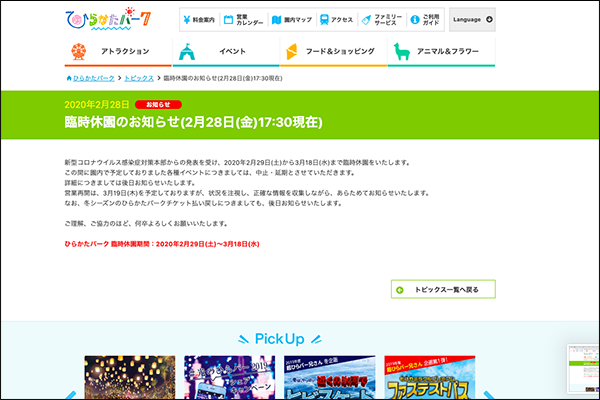Select the アトラクション menu tab
The height and width of the screenshot is (400, 600).
[117, 51]
